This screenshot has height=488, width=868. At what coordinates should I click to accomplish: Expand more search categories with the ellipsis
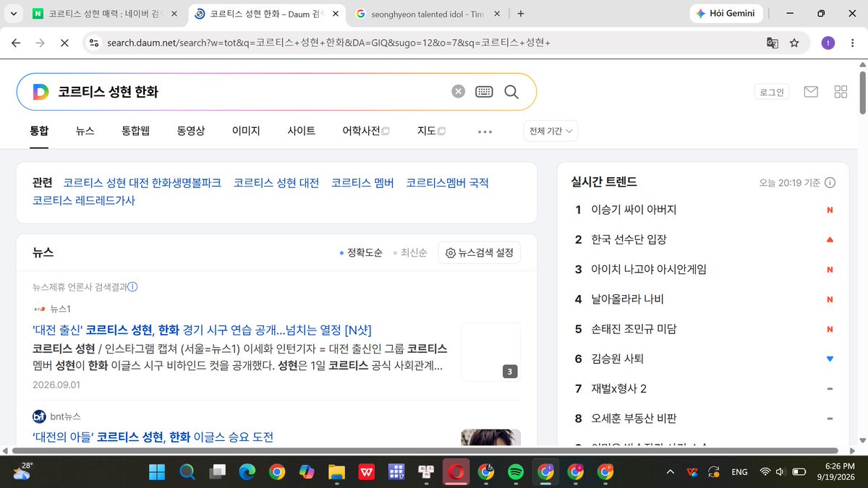485,132
